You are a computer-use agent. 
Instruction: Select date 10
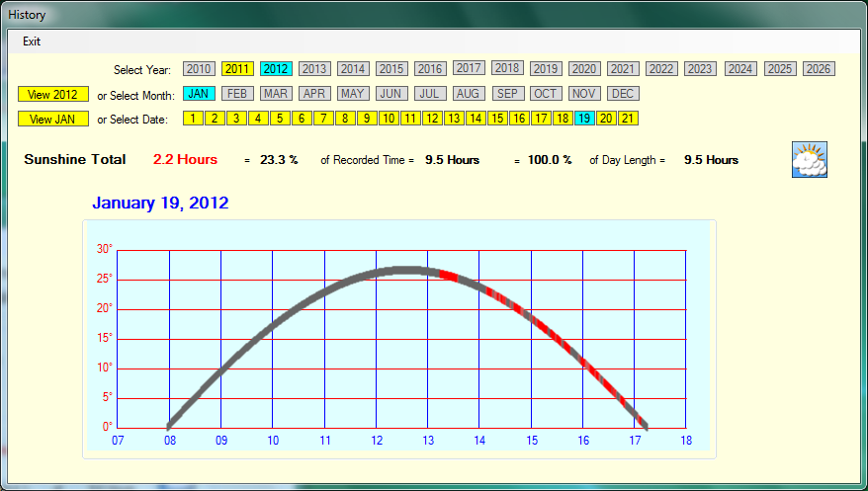(390, 119)
